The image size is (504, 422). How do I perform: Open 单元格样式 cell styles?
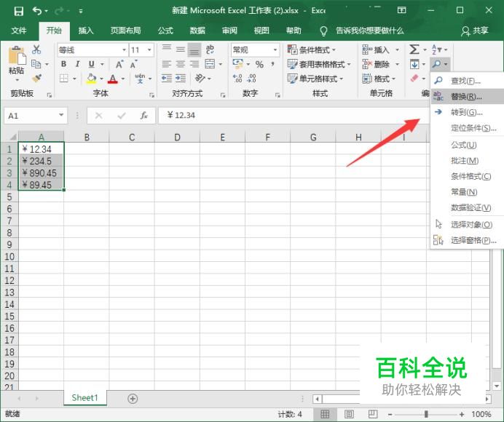point(315,79)
